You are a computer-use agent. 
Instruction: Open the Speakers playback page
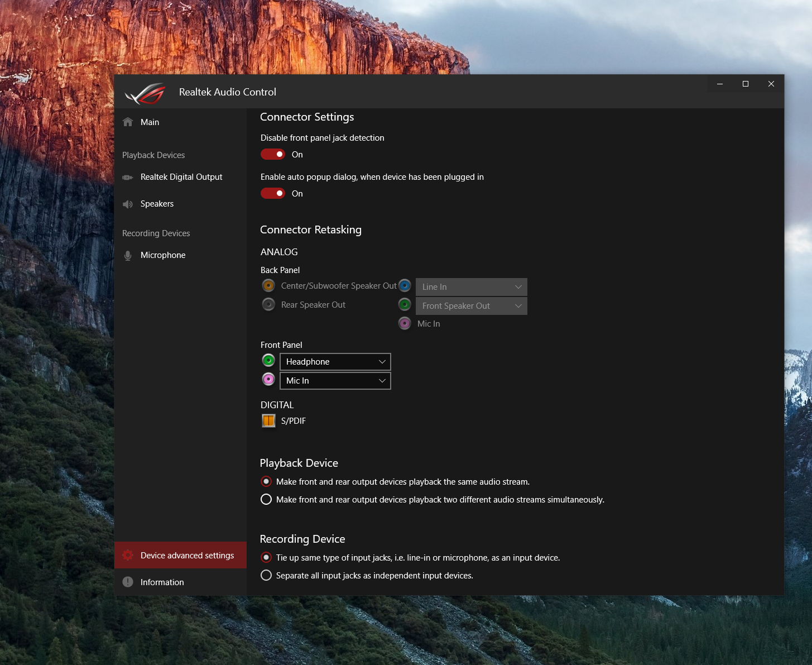180,204
